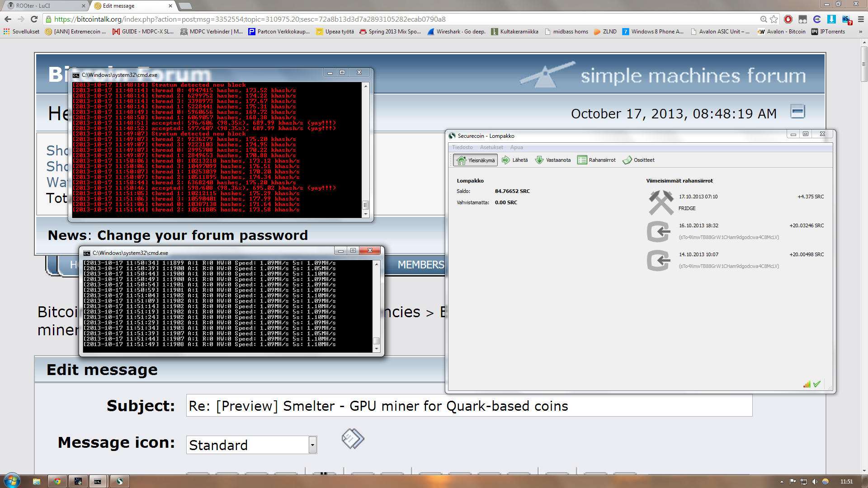This screenshot has height=488, width=868.
Task: Switch to cmd window via taskbar icon
Action: click(98, 481)
